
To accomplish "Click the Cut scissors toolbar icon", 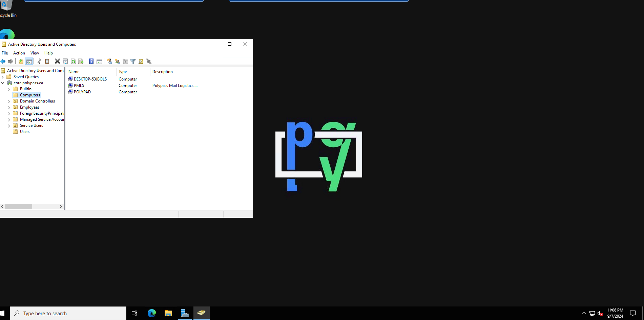I will pos(39,61).
